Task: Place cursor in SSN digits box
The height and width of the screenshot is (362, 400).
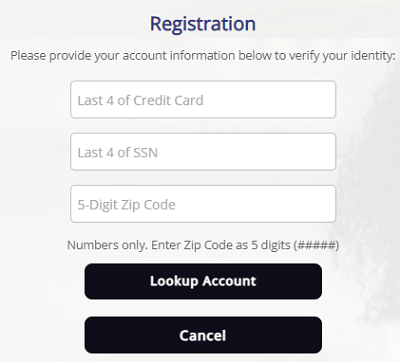Action: pos(203,152)
